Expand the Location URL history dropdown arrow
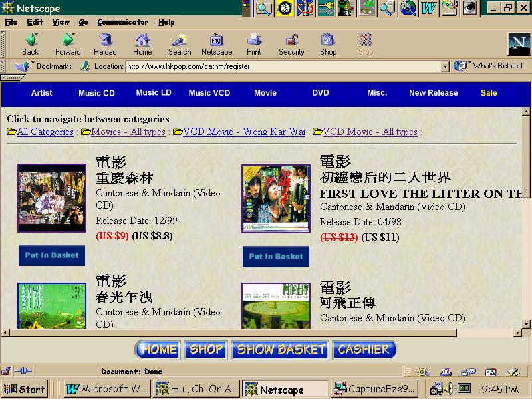Screen dimensions: 532x399 tap(445, 66)
